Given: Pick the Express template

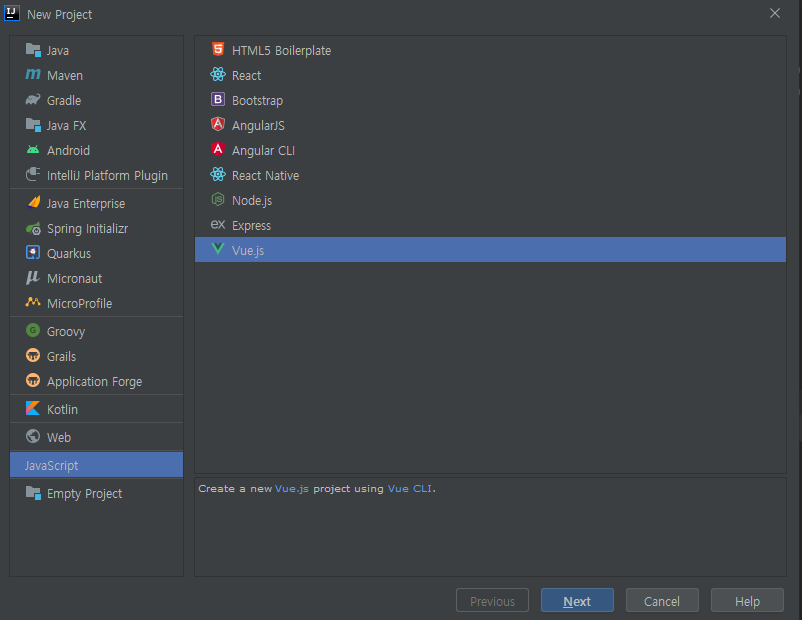Looking at the screenshot, I should pos(490,226).
